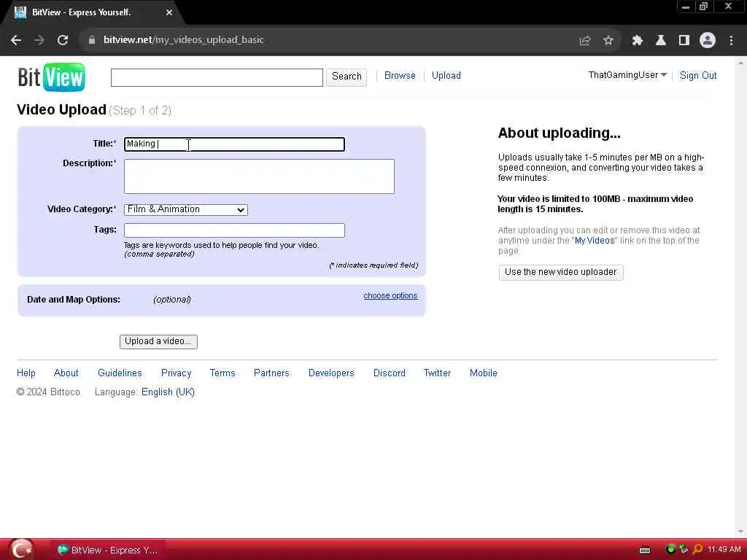Viewport: 747px width, 560px height.
Task: Open the Discord footer link
Action: (x=390, y=373)
